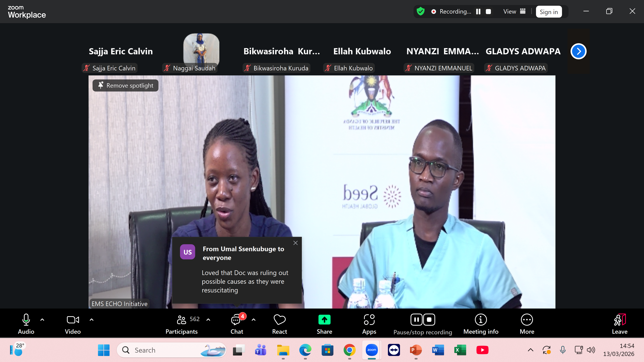
Task: Expand video options caret
Action: (x=92, y=320)
